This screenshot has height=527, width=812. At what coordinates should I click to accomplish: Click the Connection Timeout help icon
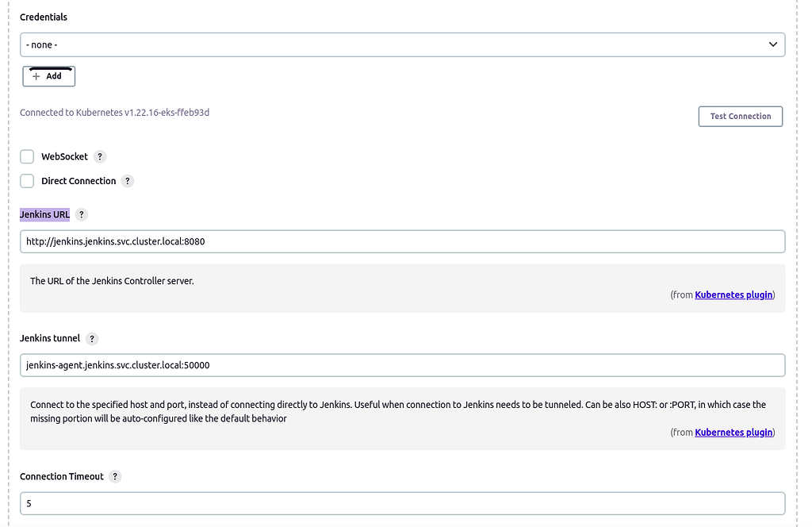[x=115, y=477]
